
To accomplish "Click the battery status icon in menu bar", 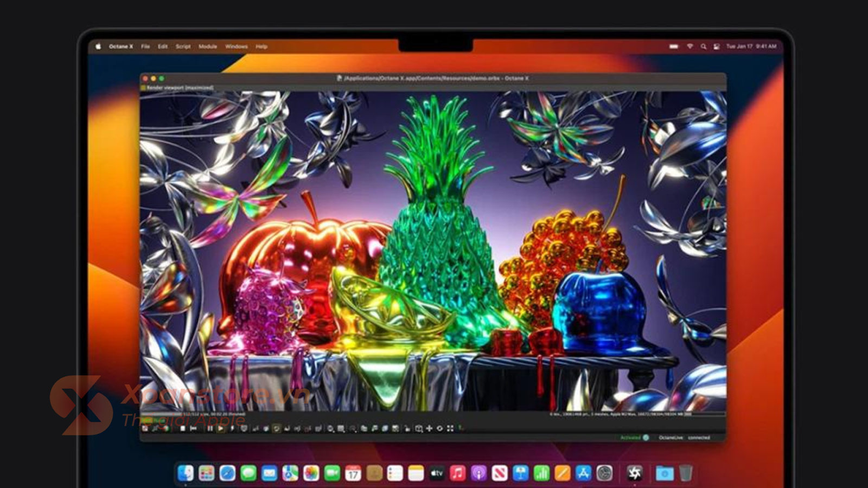I will 674,47.
